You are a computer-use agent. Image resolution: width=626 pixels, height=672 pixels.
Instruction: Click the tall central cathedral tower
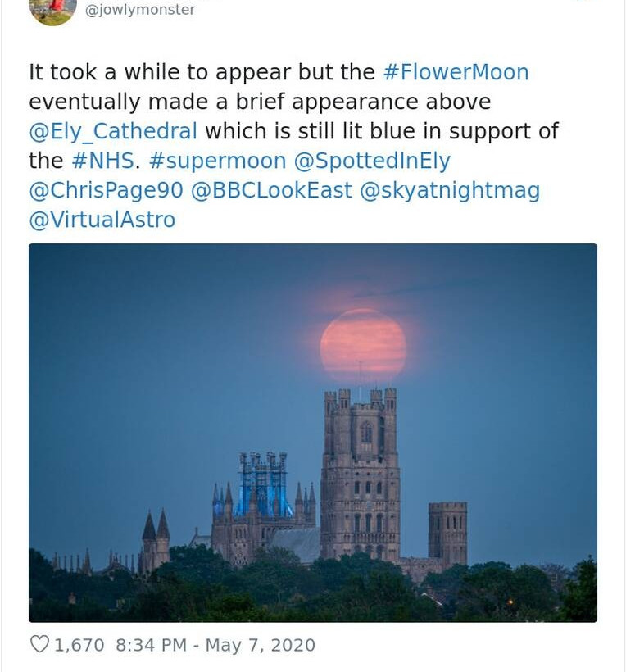click(361, 475)
